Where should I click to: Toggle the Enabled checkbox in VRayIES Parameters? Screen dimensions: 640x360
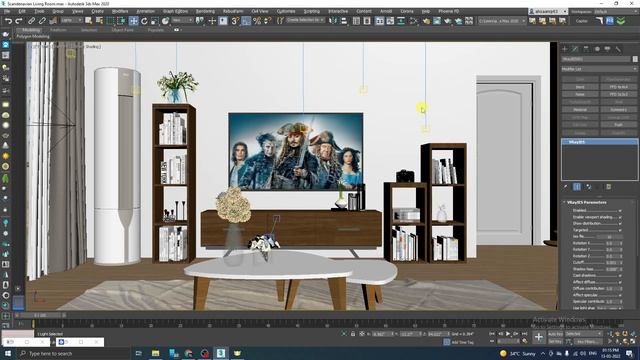[620, 211]
